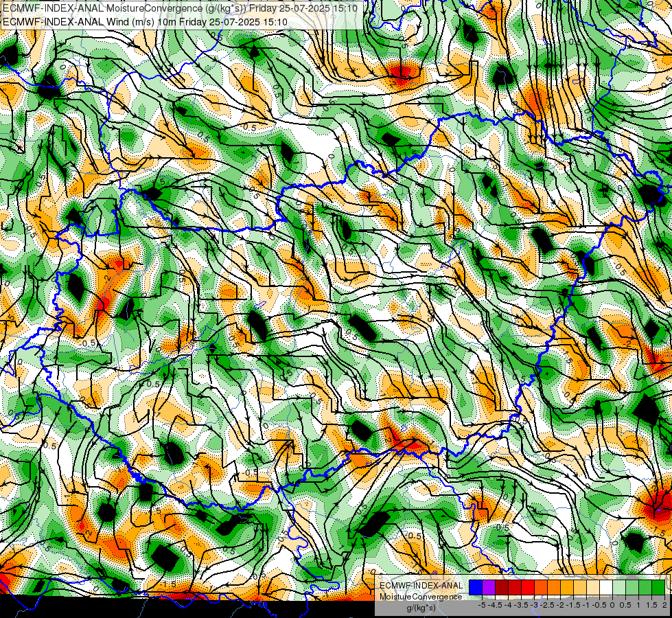Image resolution: width=672 pixels, height=618 pixels.
Task: Click the dark red swatch above -4.5
Action: tap(502, 588)
